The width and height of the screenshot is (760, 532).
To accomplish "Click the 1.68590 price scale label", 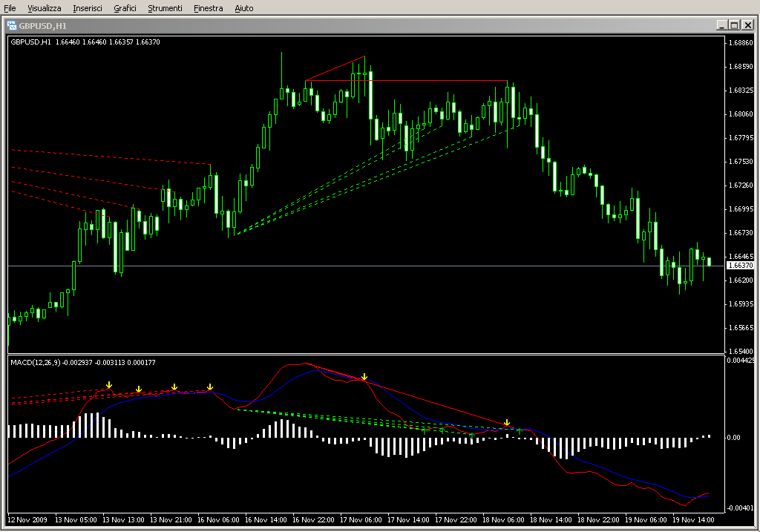I will pos(741,66).
